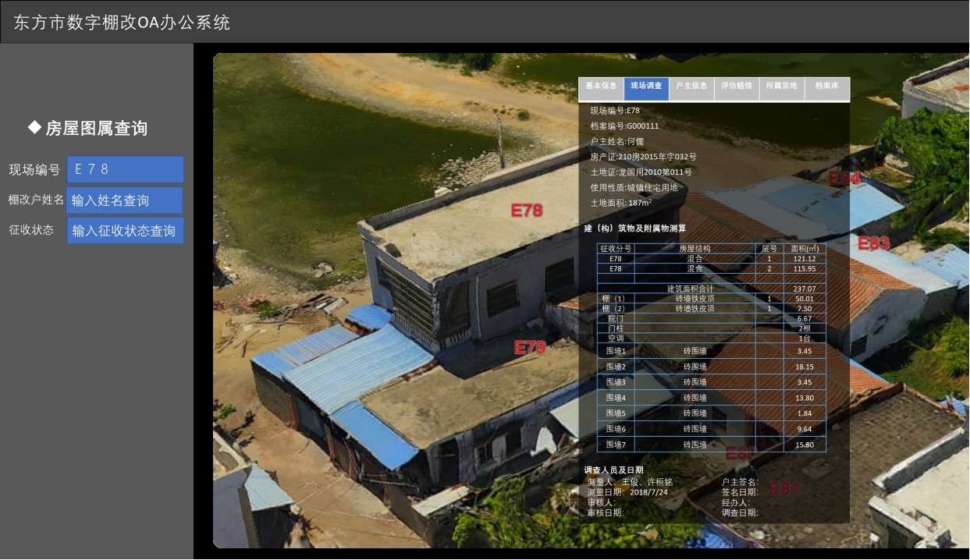Click the area cell 121.12

pos(805,259)
